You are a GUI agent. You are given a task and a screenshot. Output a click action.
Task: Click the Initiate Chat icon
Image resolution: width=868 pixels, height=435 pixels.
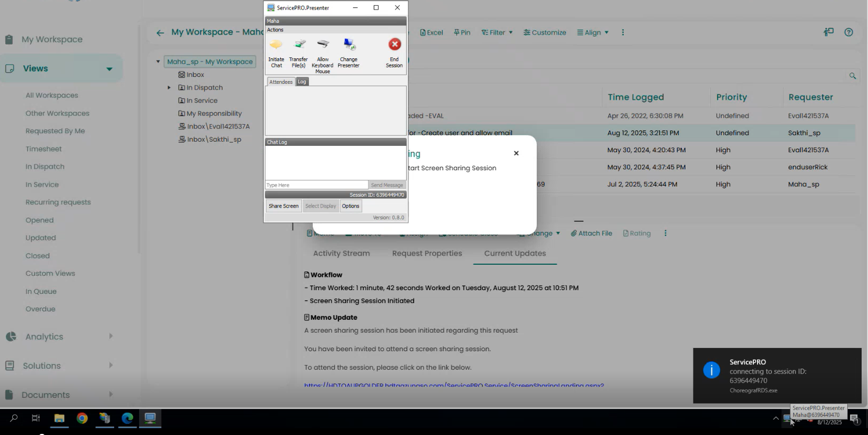point(276,45)
